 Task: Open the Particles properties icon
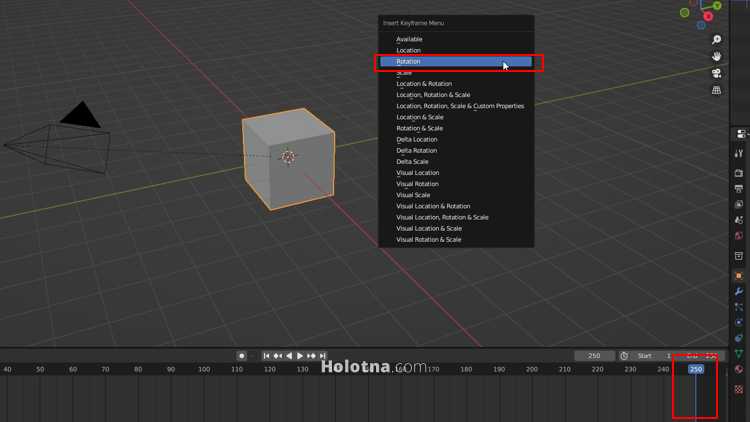tap(739, 307)
